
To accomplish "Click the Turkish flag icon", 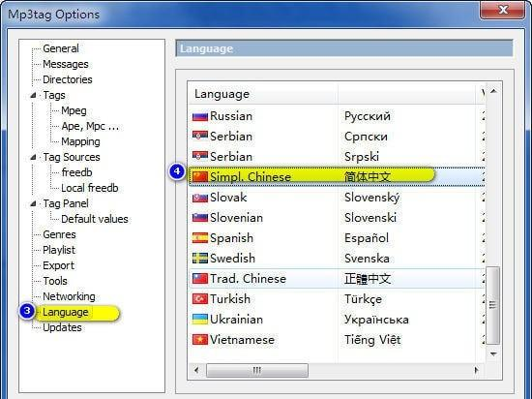I will (x=200, y=299).
